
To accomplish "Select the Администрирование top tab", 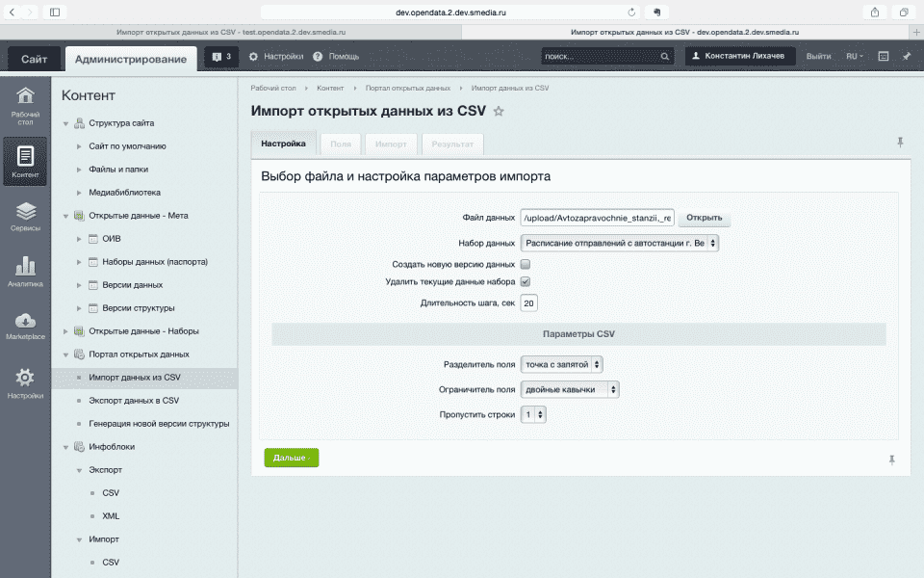I will [131, 59].
